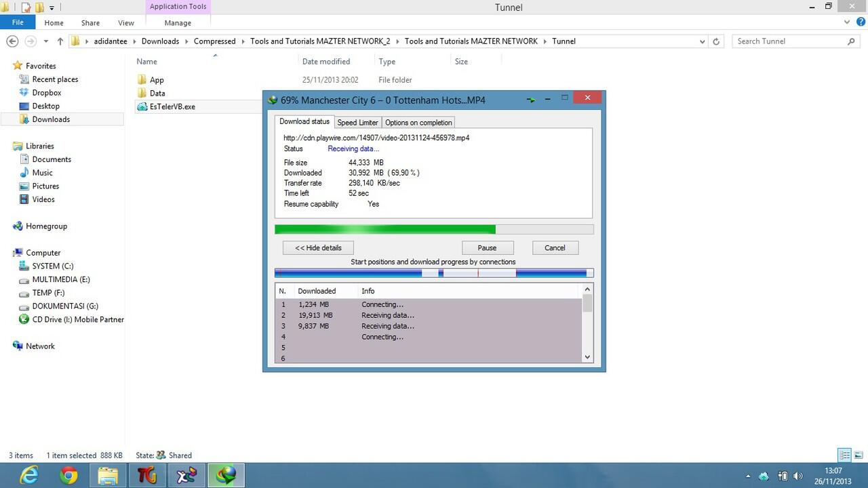
Task: Show hidden system tray icons
Action: tap(748, 476)
